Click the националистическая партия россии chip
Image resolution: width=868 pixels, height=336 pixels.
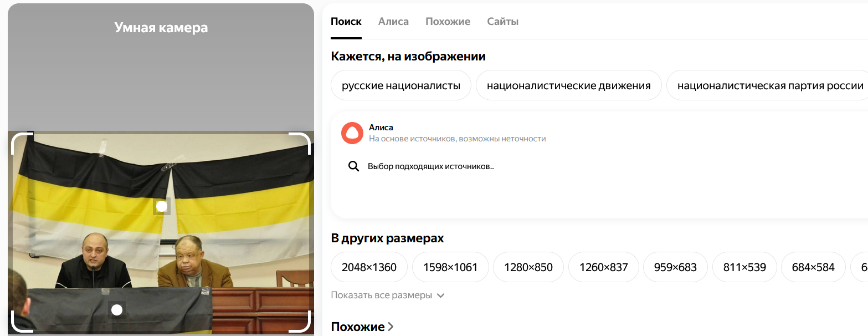point(767,85)
